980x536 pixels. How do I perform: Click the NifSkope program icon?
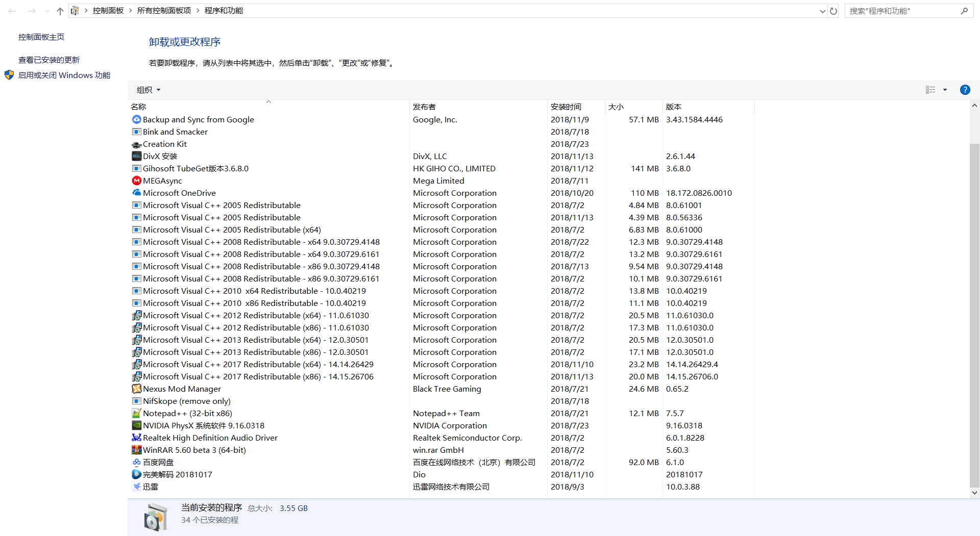tap(136, 401)
